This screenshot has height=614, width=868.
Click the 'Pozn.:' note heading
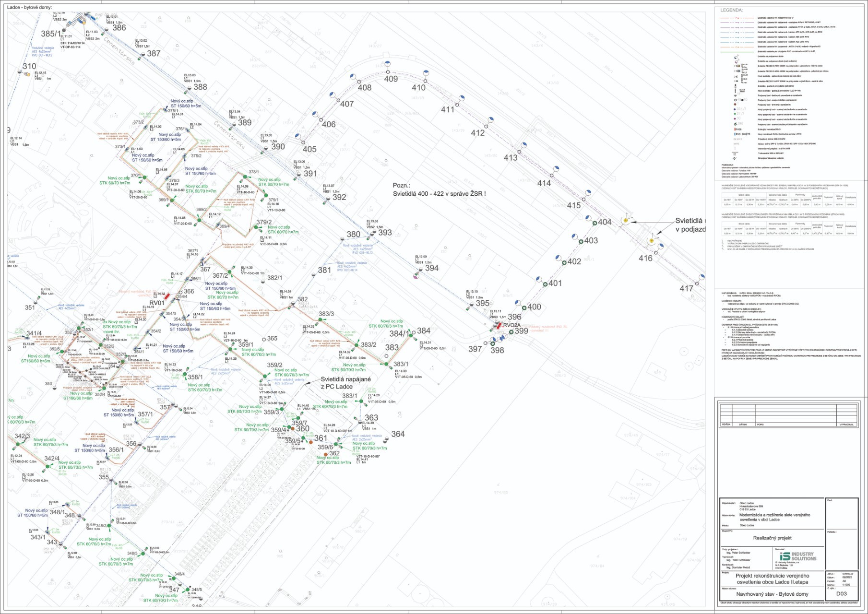click(402, 185)
